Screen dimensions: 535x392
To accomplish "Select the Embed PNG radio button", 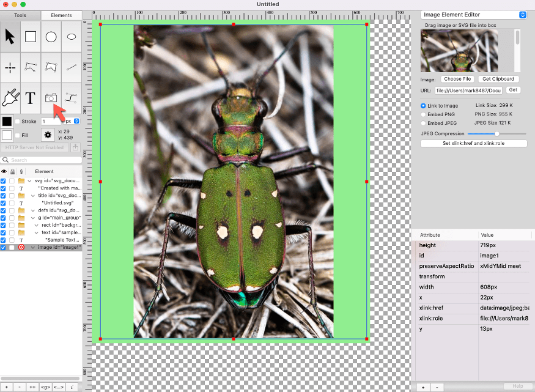I will pos(423,114).
